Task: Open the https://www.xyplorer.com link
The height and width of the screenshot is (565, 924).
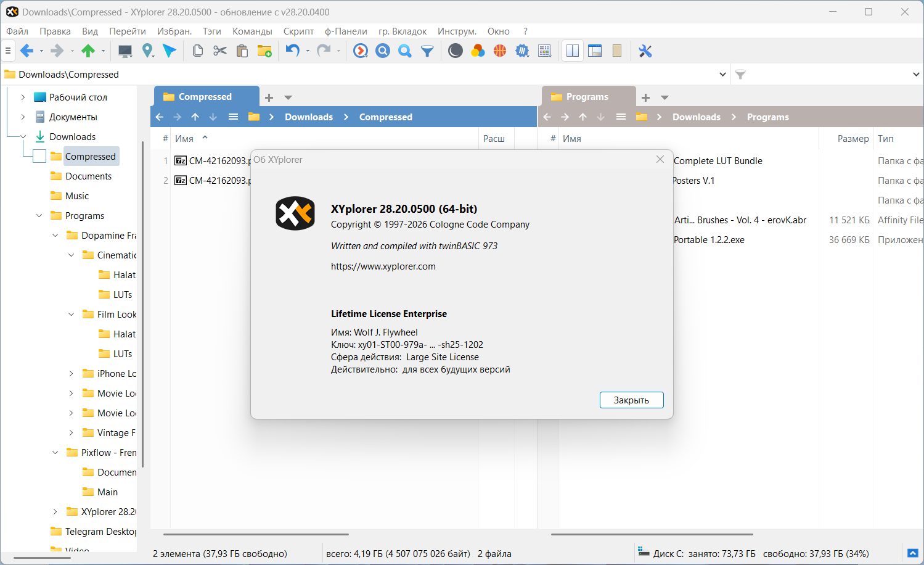Action: (x=383, y=266)
